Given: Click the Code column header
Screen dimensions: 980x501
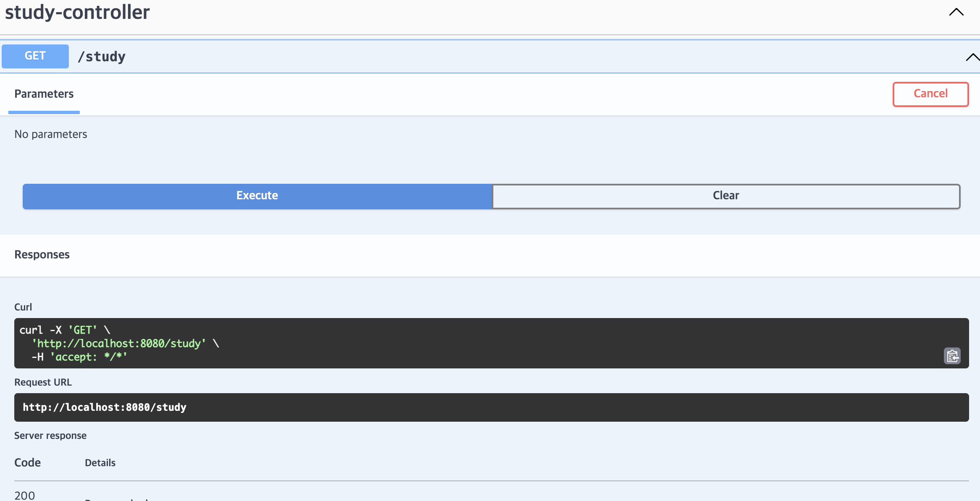Looking at the screenshot, I should point(28,462).
